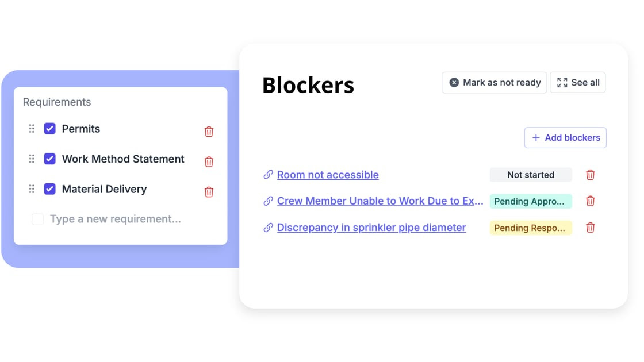The width and height of the screenshot is (644, 362).
Task: Remove Material Delivery using its trash icon
Action: (x=209, y=192)
